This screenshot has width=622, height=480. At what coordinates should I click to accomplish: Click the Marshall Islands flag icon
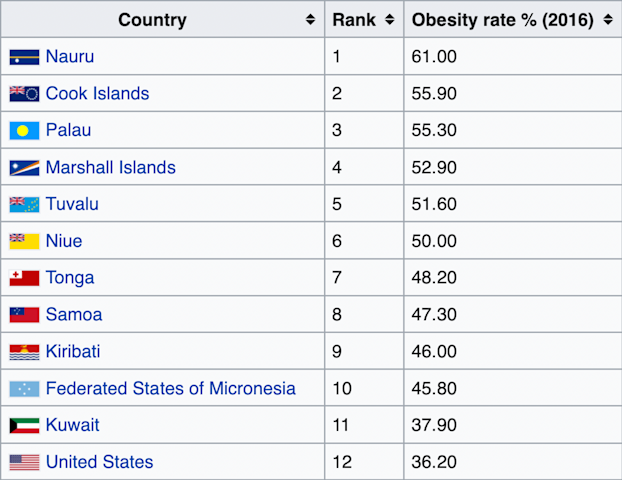pyautogui.click(x=24, y=168)
